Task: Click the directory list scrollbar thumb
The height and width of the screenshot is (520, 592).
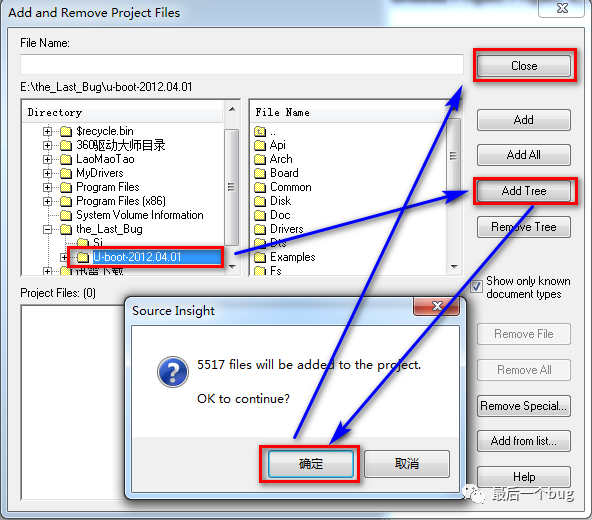Action: [x=231, y=187]
